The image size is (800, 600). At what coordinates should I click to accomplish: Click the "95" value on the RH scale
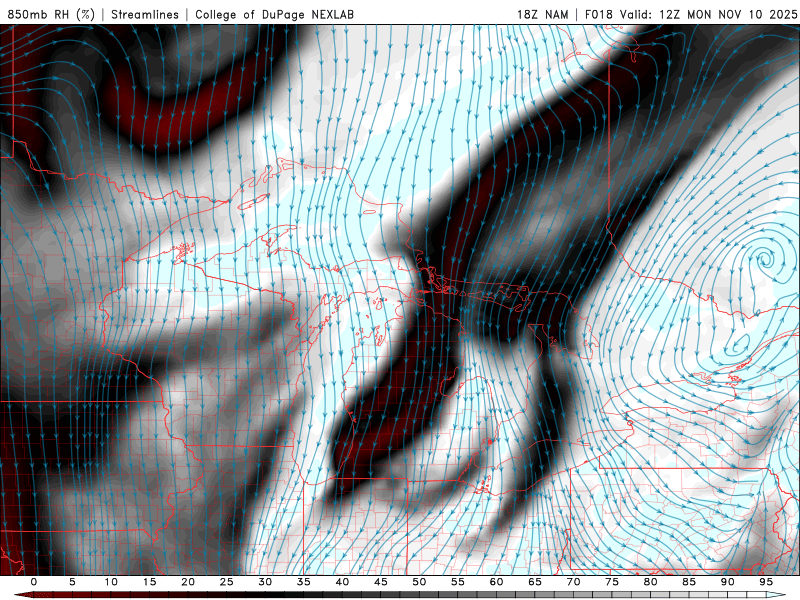pos(766,582)
